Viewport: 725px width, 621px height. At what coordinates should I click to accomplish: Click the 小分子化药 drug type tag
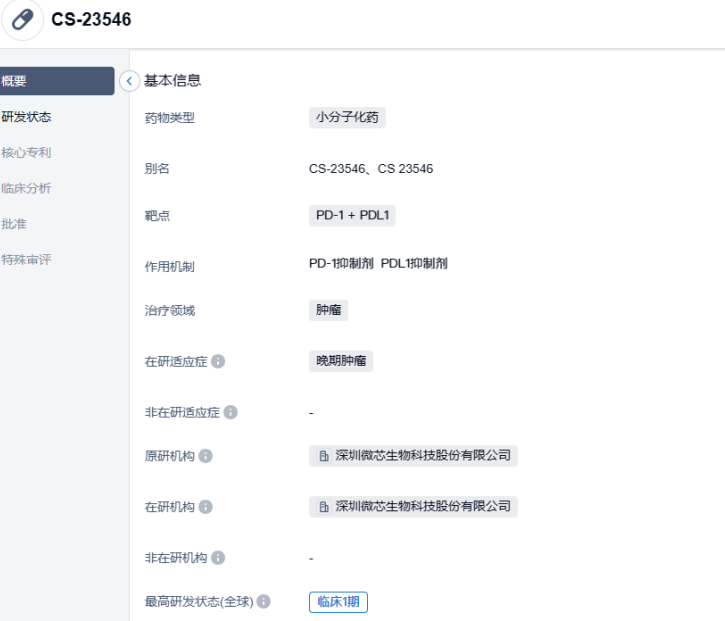click(347, 118)
